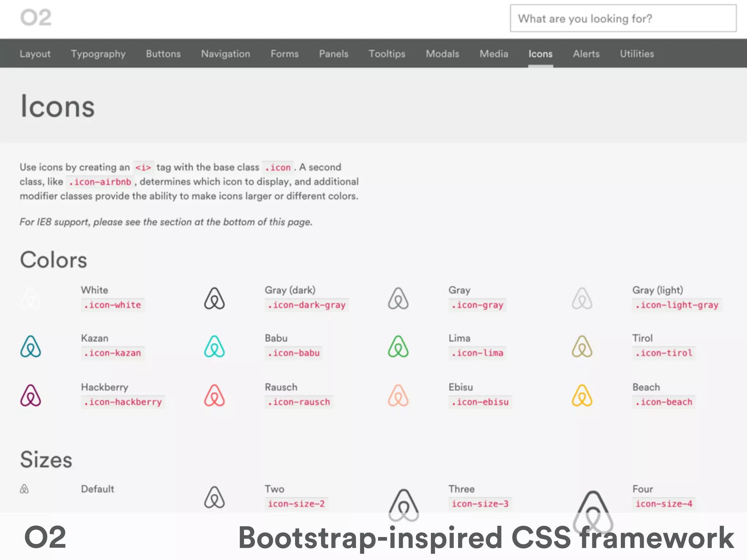747x560 pixels.
Task: Click the O2 logo in the header
Action: click(36, 17)
